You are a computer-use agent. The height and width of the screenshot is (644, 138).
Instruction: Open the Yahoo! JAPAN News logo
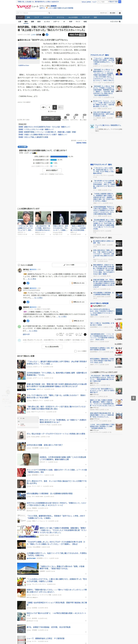[28, 7]
